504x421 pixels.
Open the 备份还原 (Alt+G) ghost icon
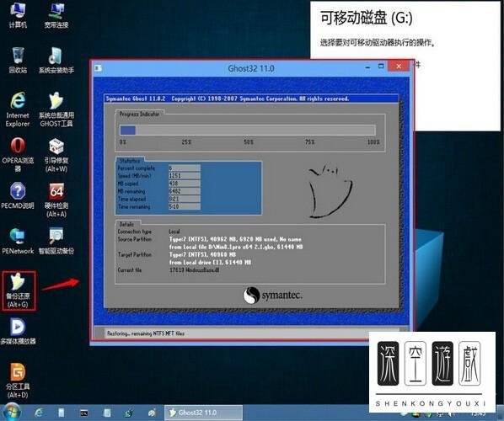tap(19, 290)
